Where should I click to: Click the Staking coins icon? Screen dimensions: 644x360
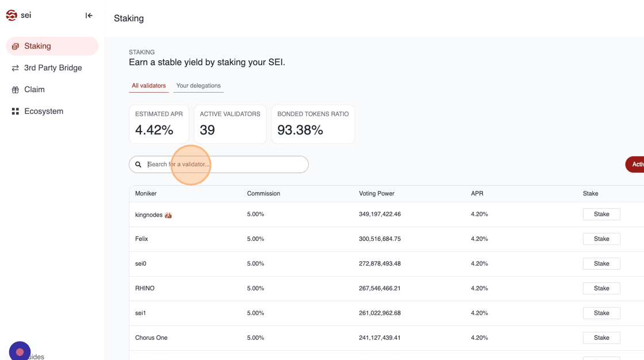pyautogui.click(x=16, y=47)
